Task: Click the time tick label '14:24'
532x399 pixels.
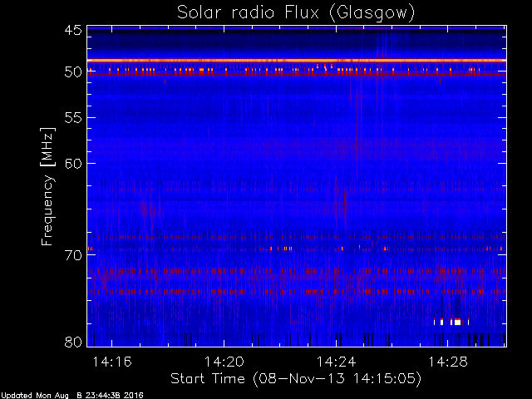Action: [336, 362]
